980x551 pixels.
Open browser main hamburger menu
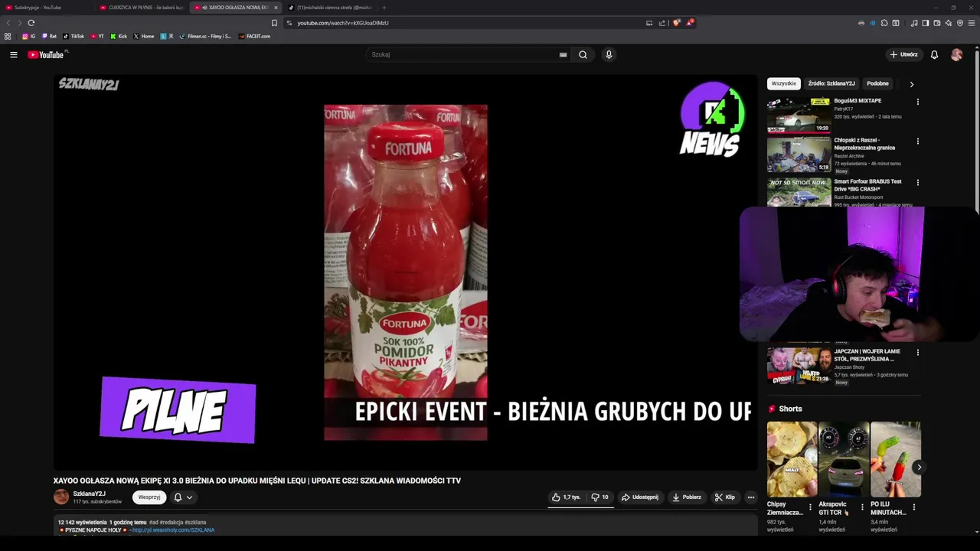click(x=972, y=23)
